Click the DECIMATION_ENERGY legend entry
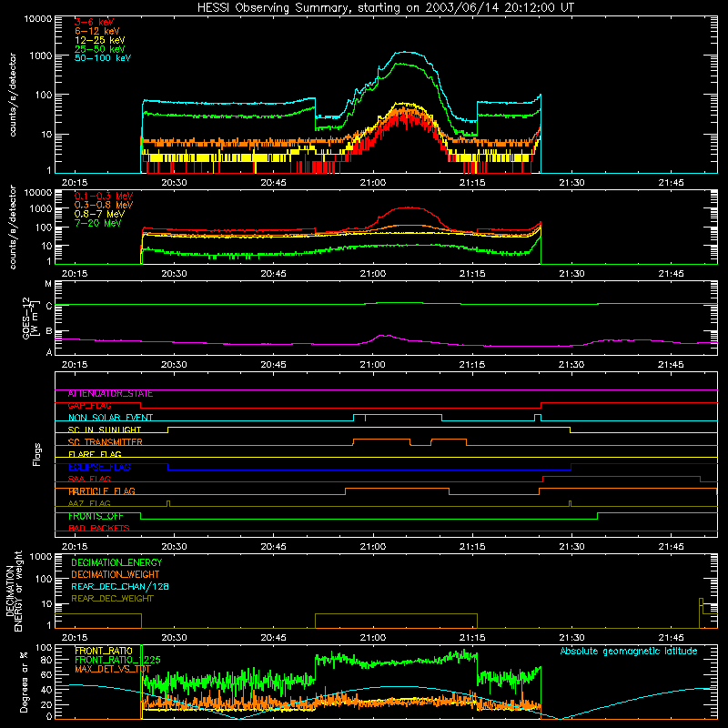Screen dimensions: 728x728 pos(116,562)
